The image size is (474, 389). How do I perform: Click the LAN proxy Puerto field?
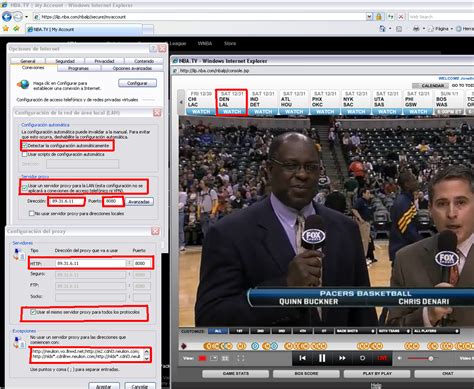[x=113, y=201]
